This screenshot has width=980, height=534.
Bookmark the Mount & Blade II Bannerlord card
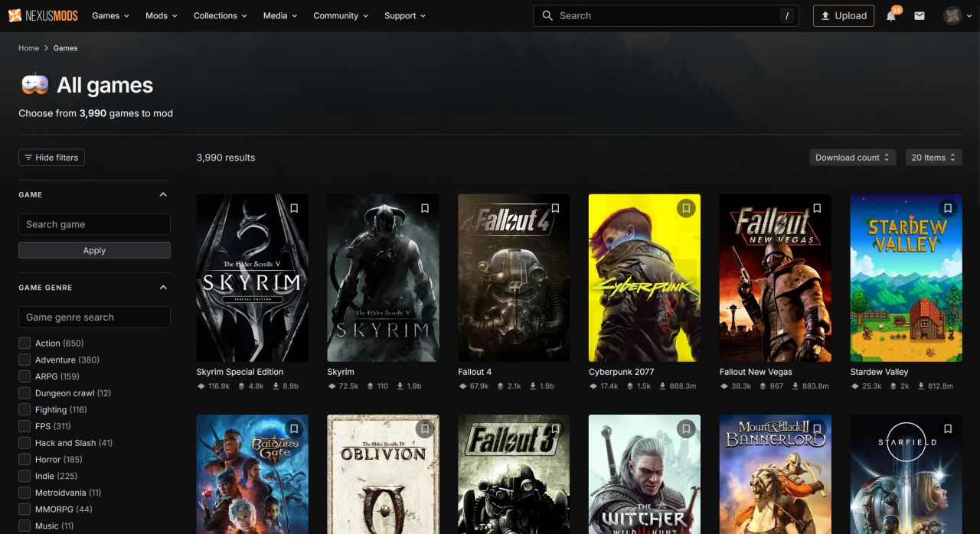817,429
